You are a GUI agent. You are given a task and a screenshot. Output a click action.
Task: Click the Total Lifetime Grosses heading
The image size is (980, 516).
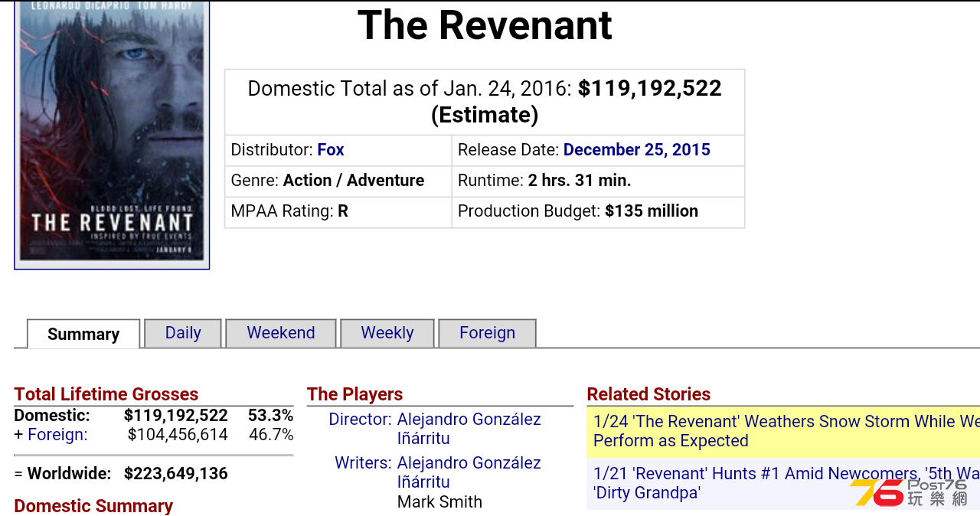pyautogui.click(x=106, y=394)
